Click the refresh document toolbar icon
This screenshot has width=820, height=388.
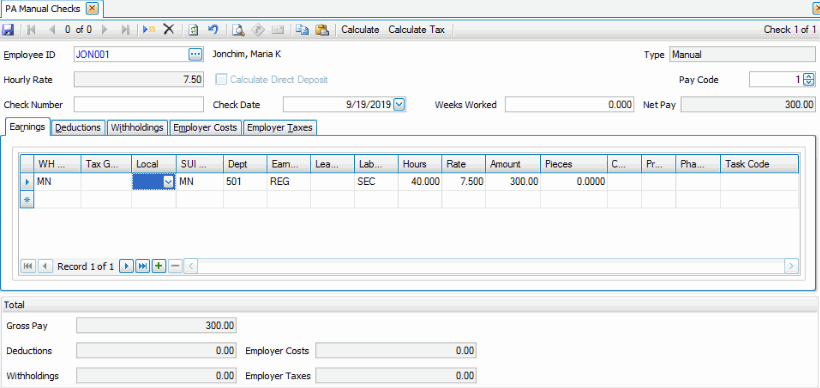tap(193, 30)
